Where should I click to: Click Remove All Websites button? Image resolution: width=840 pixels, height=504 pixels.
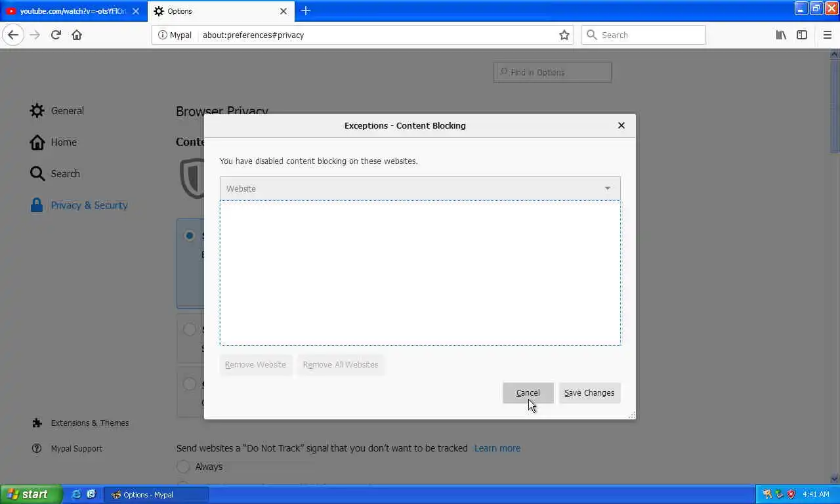click(x=341, y=365)
